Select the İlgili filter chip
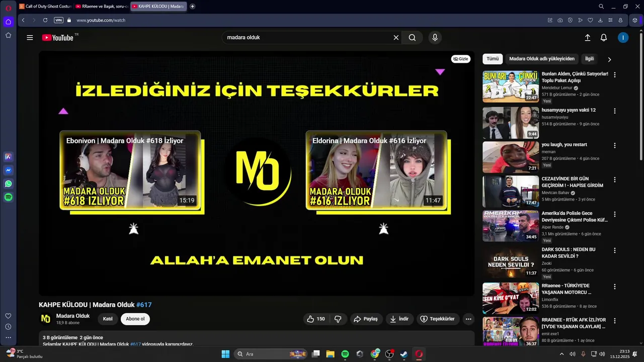 [x=589, y=59]
